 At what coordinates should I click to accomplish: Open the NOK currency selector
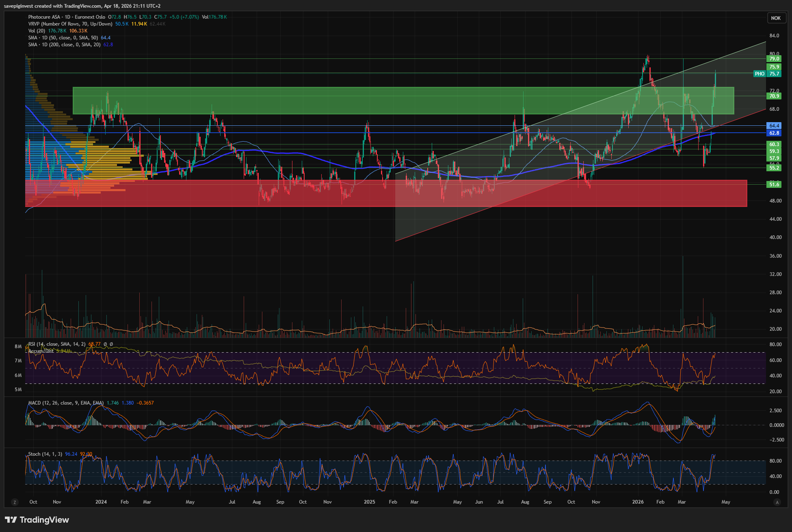pos(776,18)
